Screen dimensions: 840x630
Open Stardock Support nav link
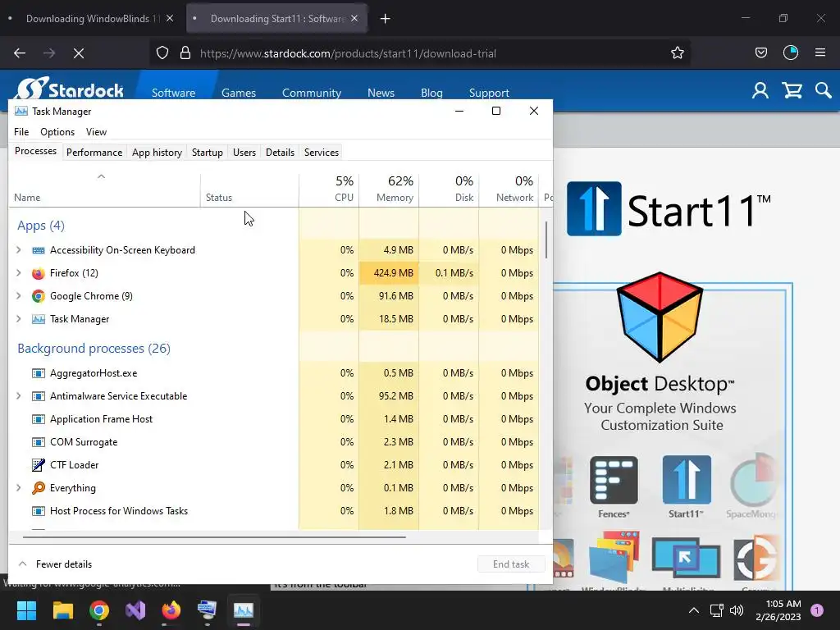coord(489,93)
